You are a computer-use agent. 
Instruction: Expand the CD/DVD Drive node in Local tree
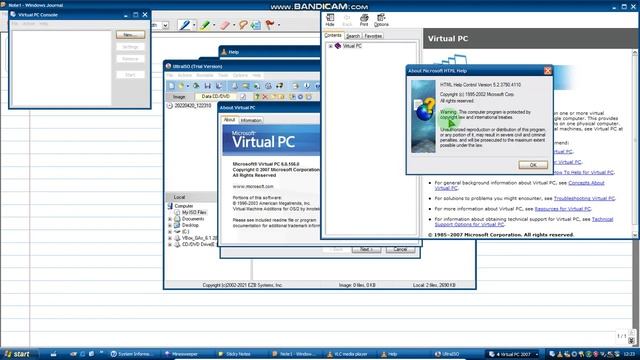[x=170, y=244]
